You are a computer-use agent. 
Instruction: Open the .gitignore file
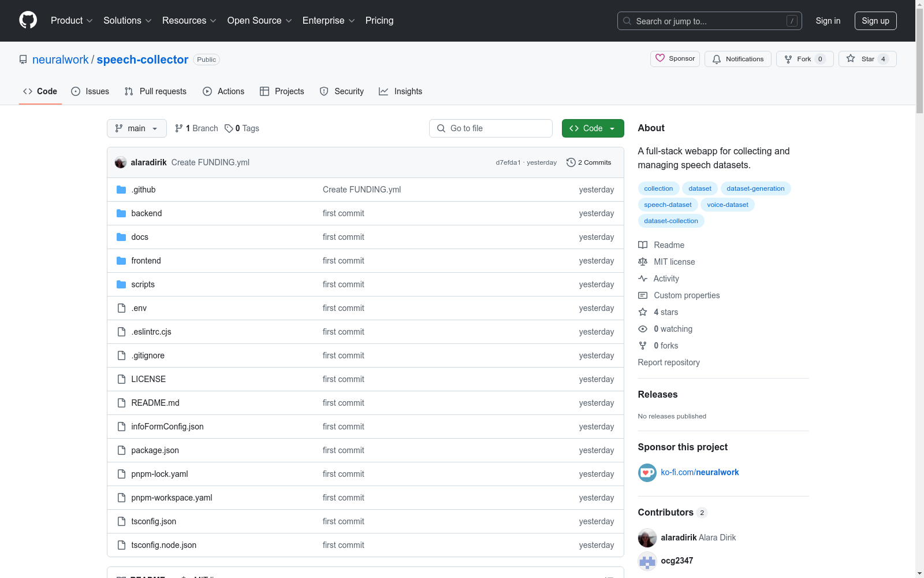tap(148, 355)
